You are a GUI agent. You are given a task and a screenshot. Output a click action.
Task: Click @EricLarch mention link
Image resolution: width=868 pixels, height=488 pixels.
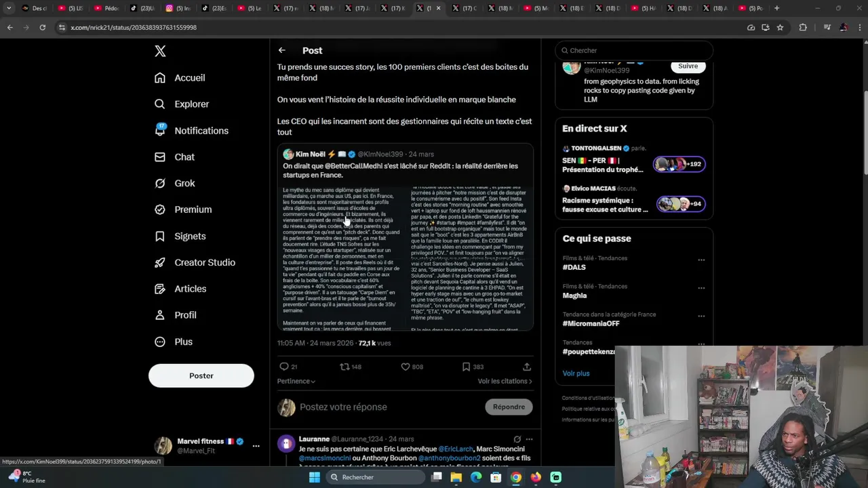456,449
